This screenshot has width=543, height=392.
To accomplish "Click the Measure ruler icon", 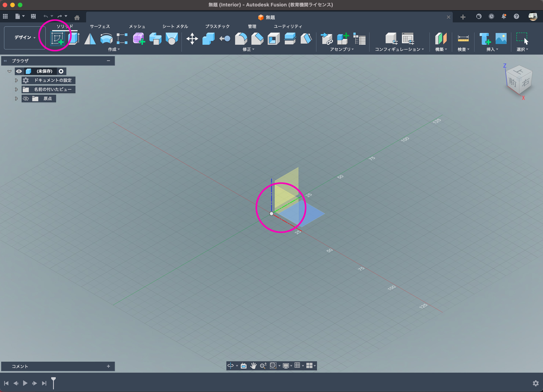I will [x=463, y=38].
